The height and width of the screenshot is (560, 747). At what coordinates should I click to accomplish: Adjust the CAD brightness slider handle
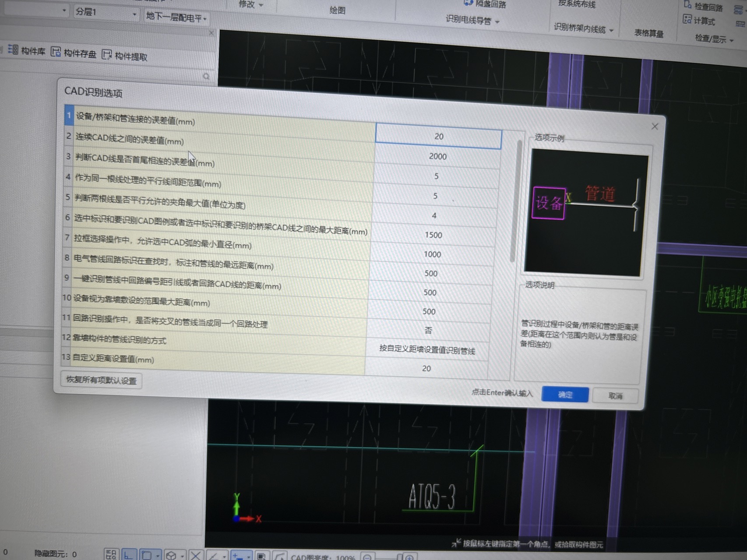pos(399,557)
